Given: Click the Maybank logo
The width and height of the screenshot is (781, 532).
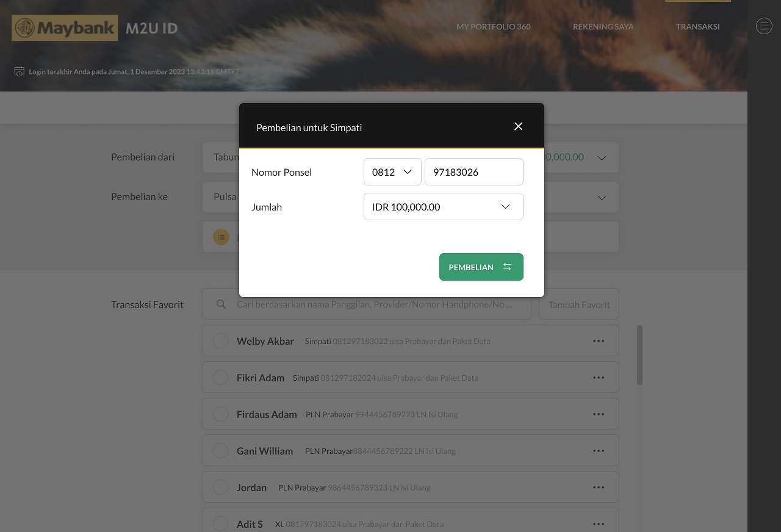Looking at the screenshot, I should pyautogui.click(x=65, y=28).
